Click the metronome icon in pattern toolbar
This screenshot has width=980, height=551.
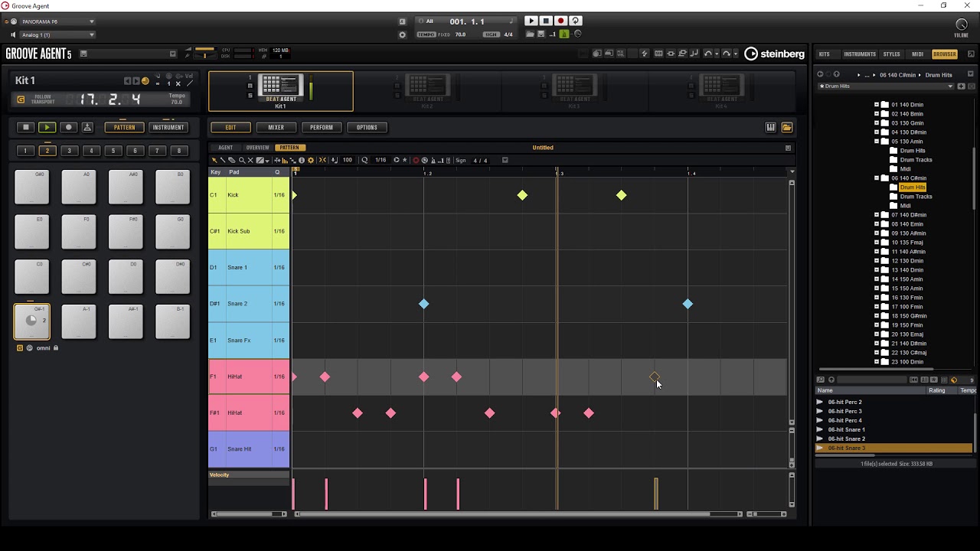tap(433, 160)
